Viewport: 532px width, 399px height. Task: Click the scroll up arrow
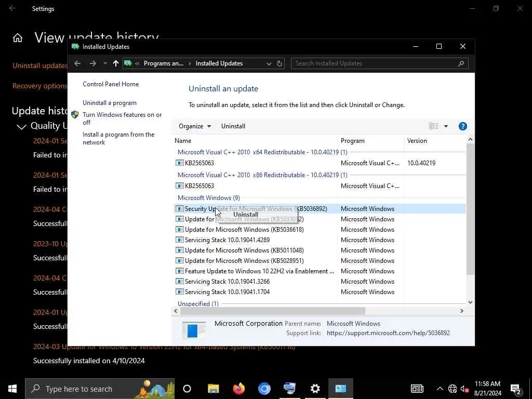click(470, 139)
